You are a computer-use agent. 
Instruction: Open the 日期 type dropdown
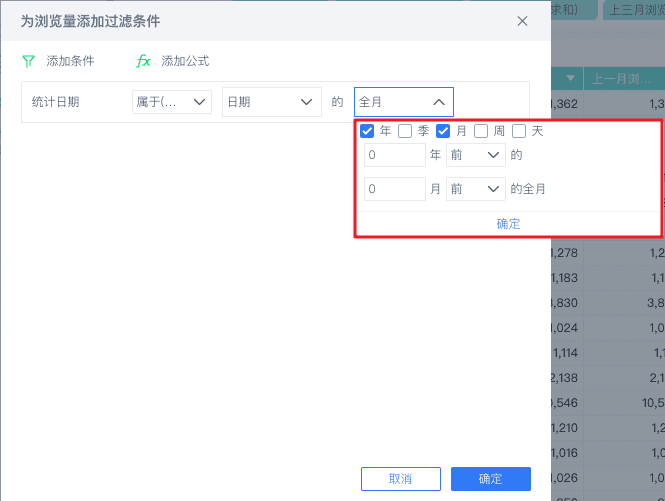tap(271, 102)
